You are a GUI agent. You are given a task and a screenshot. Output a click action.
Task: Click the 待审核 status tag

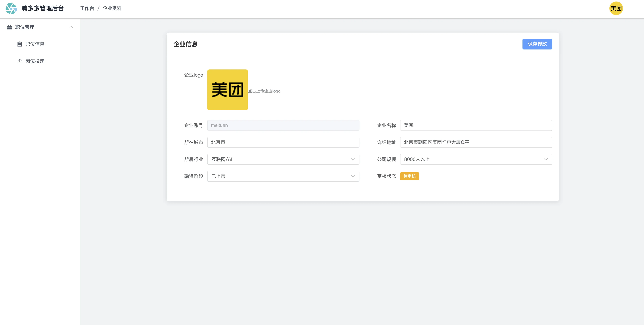click(x=409, y=176)
